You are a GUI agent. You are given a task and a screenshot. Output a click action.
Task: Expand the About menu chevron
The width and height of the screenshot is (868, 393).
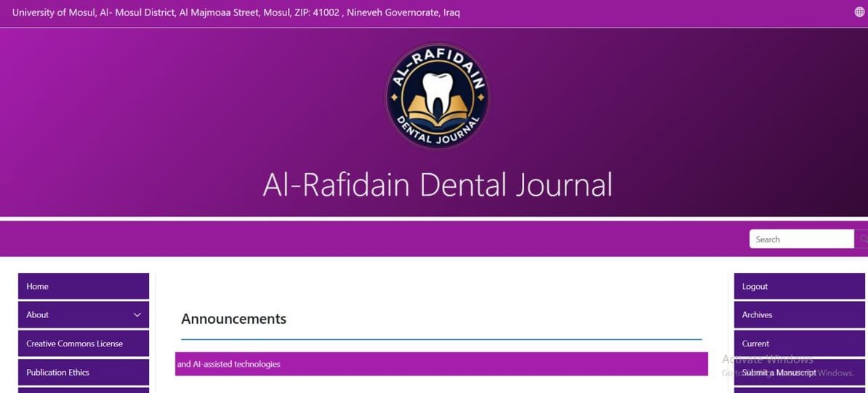[x=137, y=315]
